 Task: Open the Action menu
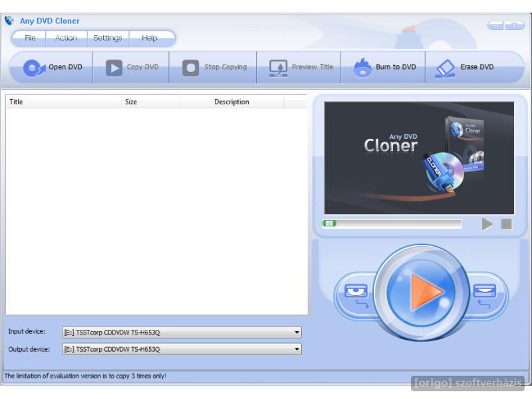coord(66,38)
